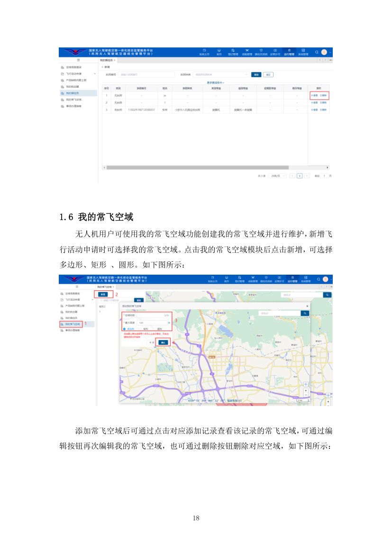Open 登记管理 in 我的操控员 page header
This screenshot has height=555, width=392.
point(233,52)
